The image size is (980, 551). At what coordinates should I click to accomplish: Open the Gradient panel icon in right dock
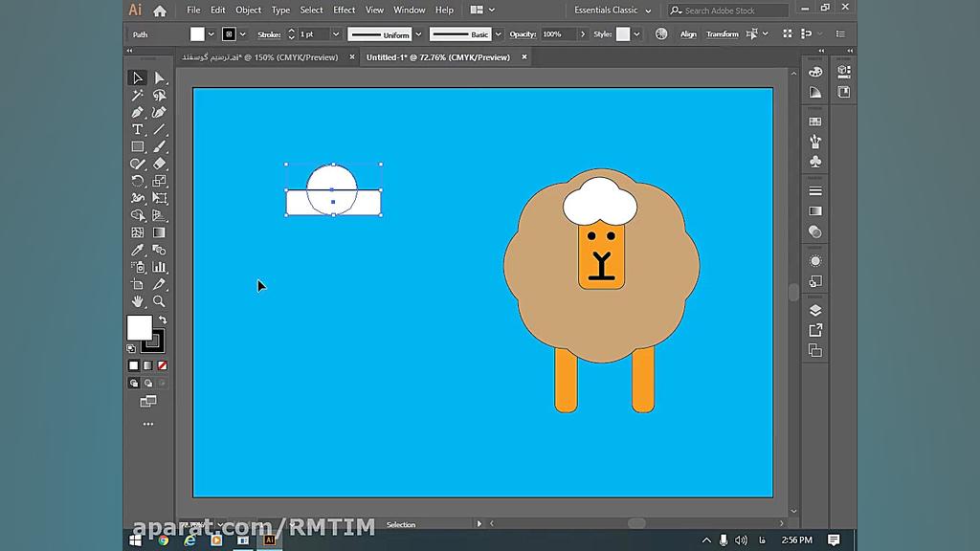point(815,210)
